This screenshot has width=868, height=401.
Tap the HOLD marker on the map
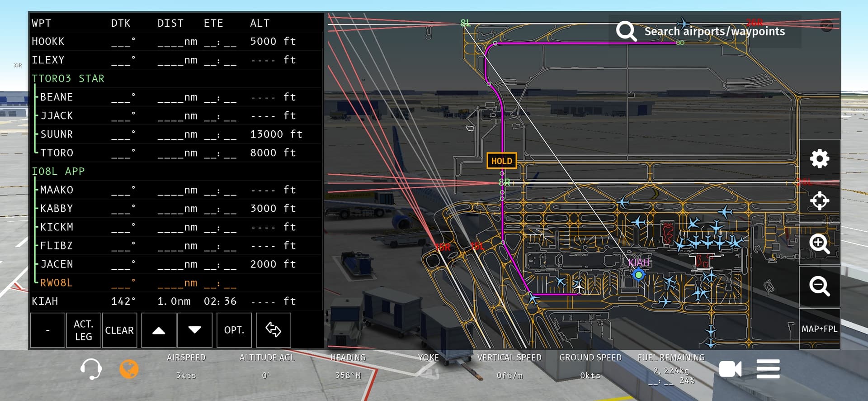click(x=502, y=161)
